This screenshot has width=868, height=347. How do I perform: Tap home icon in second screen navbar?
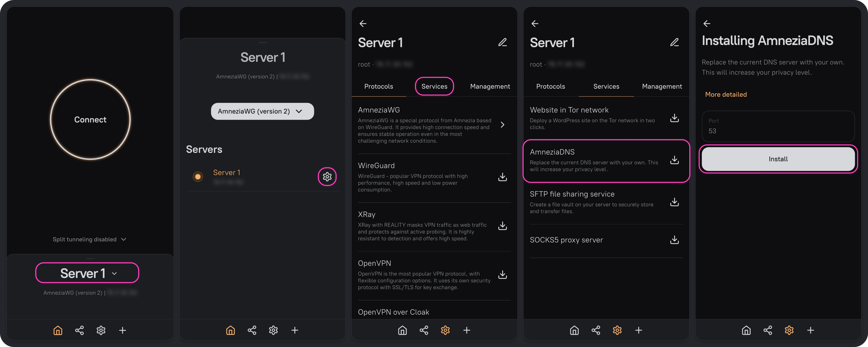(230, 330)
